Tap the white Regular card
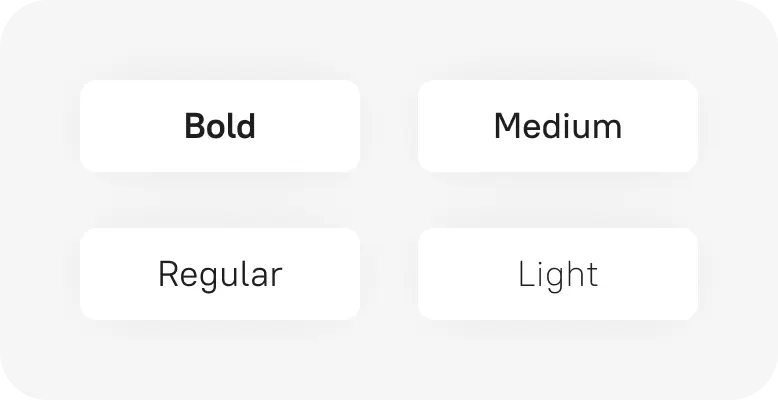Viewport: 778px width, 400px height. (x=220, y=274)
